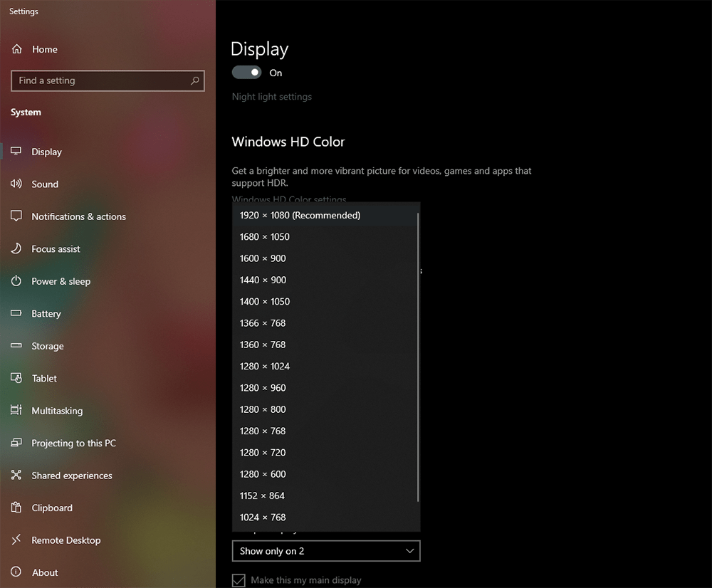The image size is (712, 588).
Task: Click the Remote Desktop icon
Action: point(16,540)
